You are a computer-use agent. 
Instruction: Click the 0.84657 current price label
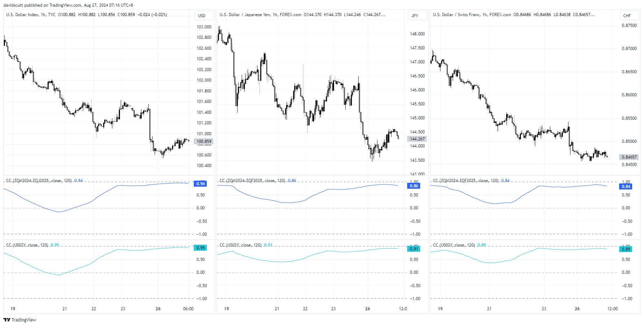pos(629,157)
